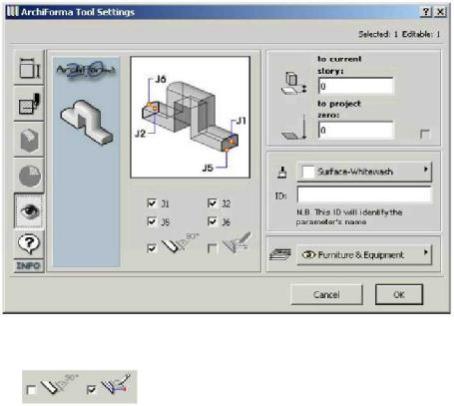Click the J6 label in the preview
The image size is (454, 406).
click(161, 79)
